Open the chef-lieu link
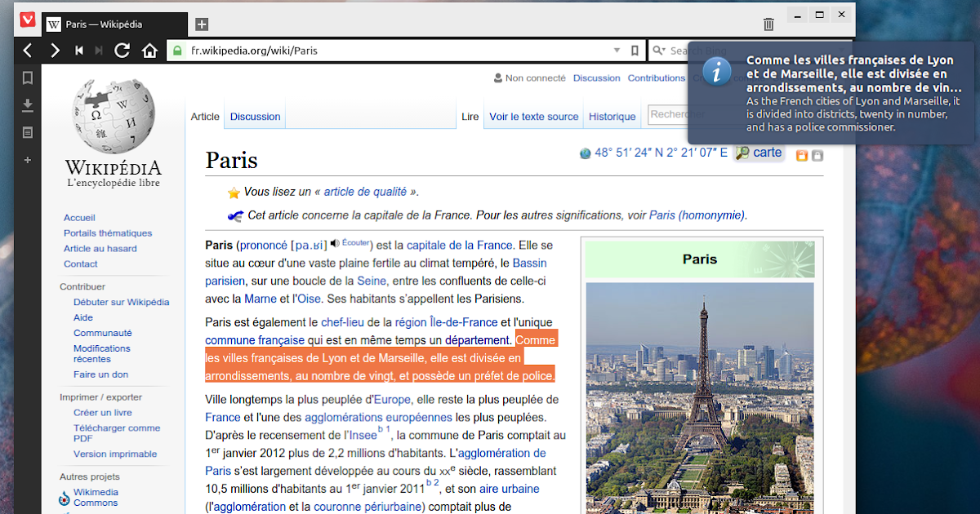The height and width of the screenshot is (514, 980). pyautogui.click(x=342, y=322)
